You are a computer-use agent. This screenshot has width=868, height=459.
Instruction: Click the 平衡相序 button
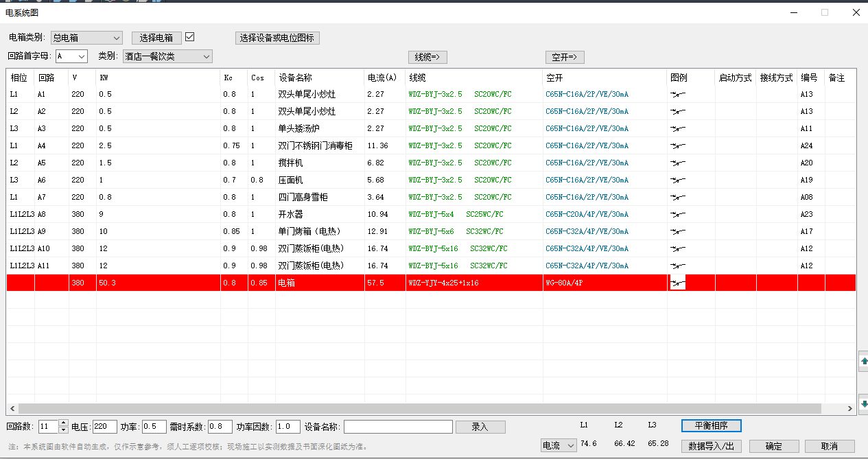tap(711, 426)
